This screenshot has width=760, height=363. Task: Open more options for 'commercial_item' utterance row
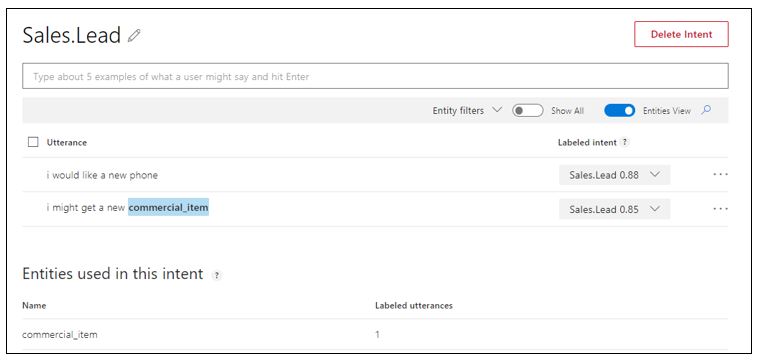720,209
